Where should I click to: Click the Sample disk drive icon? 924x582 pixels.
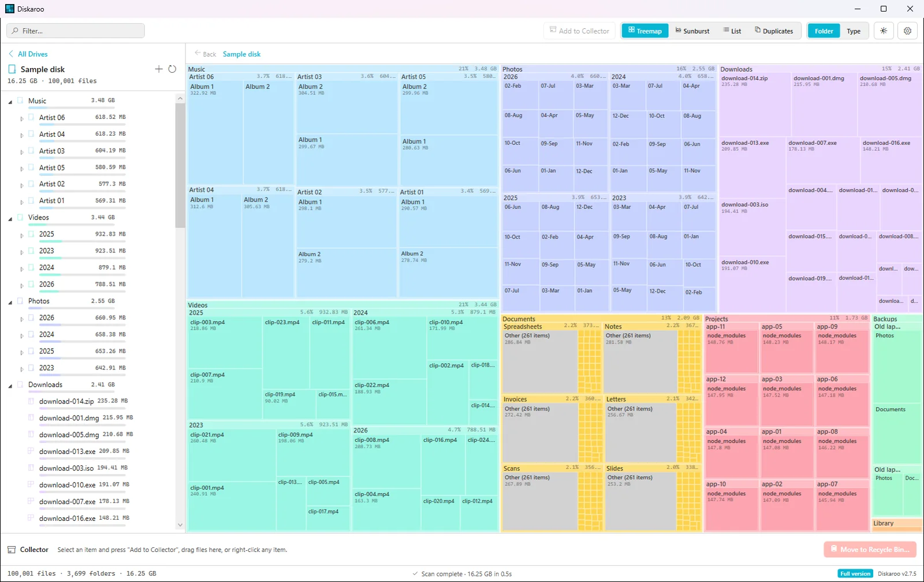12,69
